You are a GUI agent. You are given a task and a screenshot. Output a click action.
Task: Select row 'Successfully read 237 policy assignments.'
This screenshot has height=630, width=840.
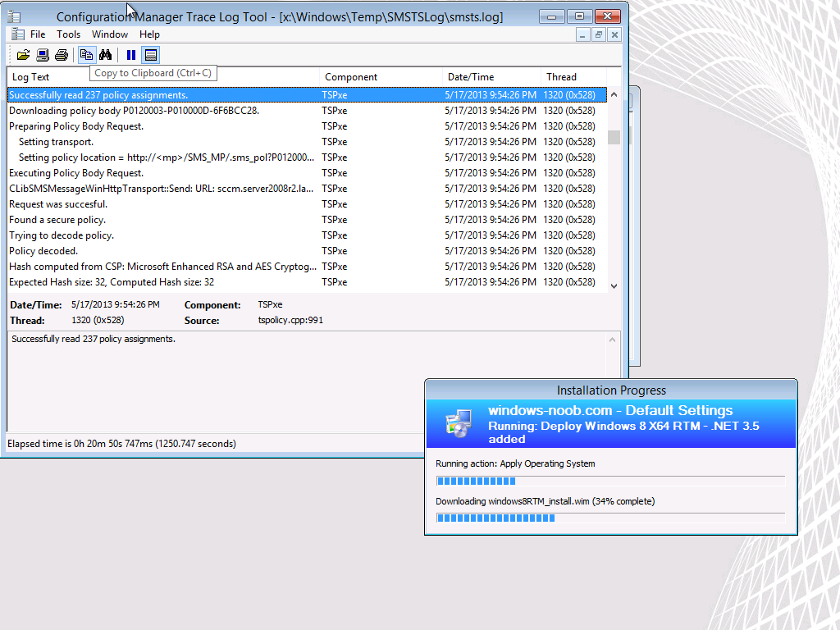tap(307, 95)
